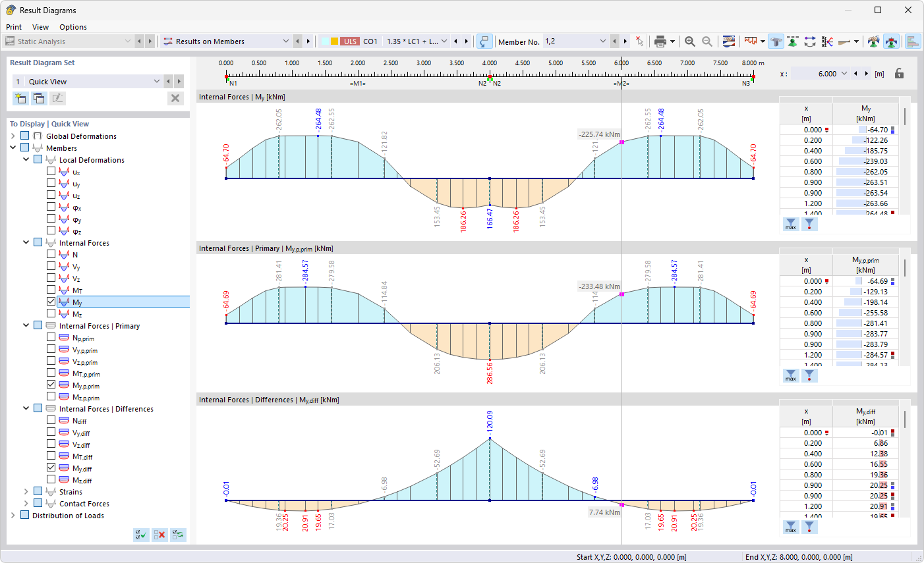Deselect all checkboxes with the red X icon

coord(159,534)
